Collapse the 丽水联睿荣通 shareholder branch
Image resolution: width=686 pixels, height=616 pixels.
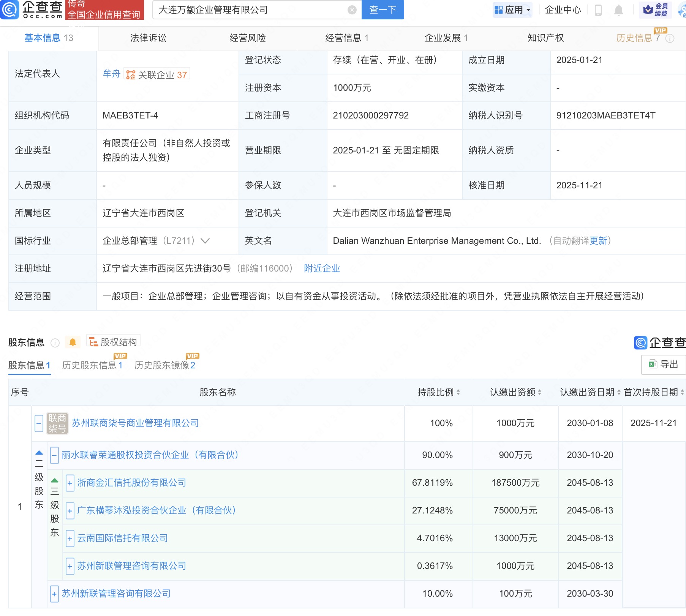[x=54, y=455]
